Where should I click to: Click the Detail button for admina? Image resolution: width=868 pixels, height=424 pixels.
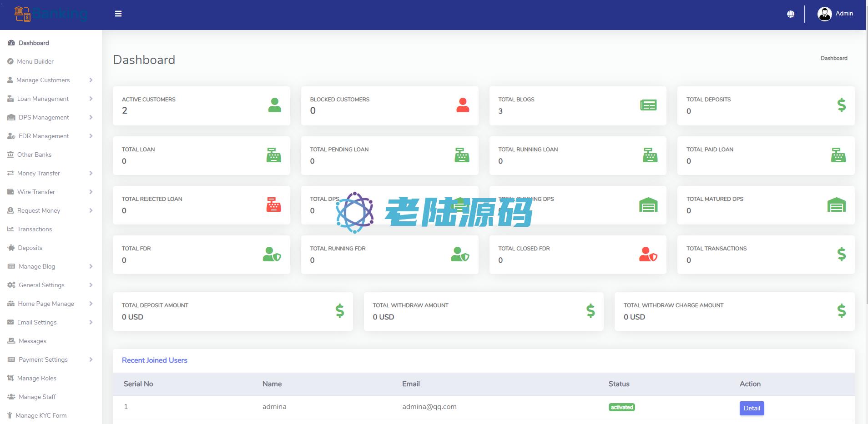[x=752, y=408]
